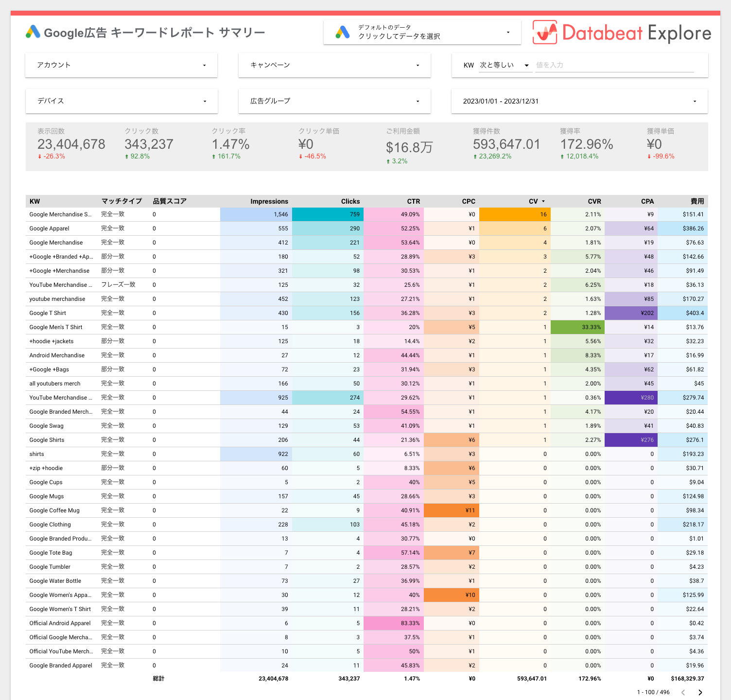
Task: Select the all youtubers merch keyword
Action: 55,384
